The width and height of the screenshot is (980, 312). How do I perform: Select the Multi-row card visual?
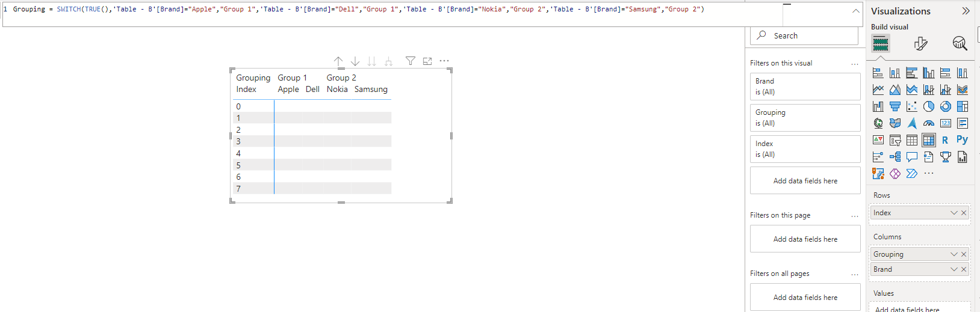coord(963,123)
